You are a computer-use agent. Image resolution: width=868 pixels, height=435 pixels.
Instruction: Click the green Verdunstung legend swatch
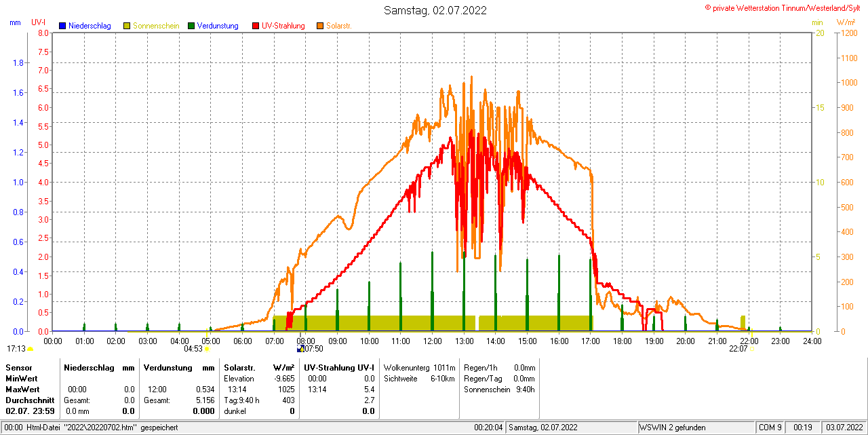[191, 26]
